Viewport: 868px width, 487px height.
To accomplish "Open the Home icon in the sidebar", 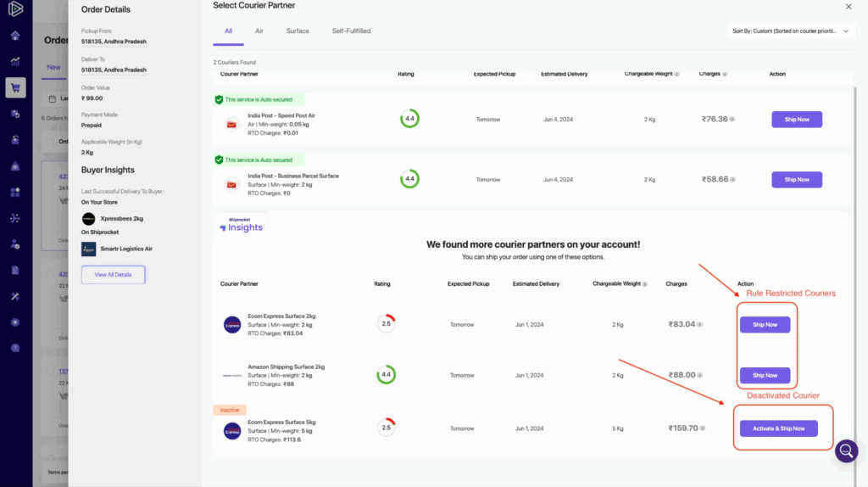I will coord(15,36).
